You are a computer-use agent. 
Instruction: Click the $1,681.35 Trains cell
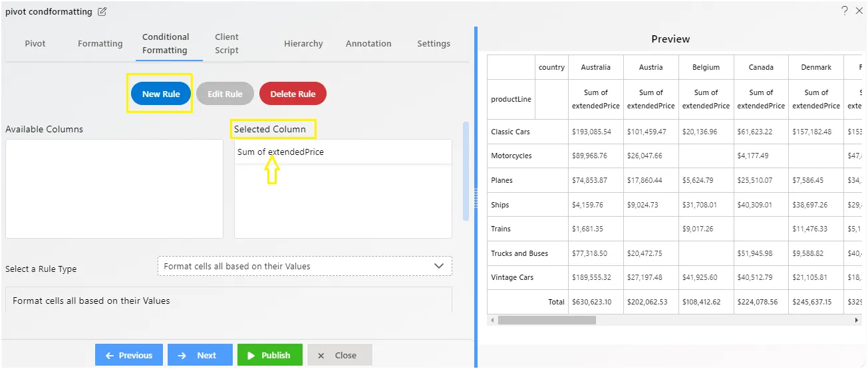595,229
